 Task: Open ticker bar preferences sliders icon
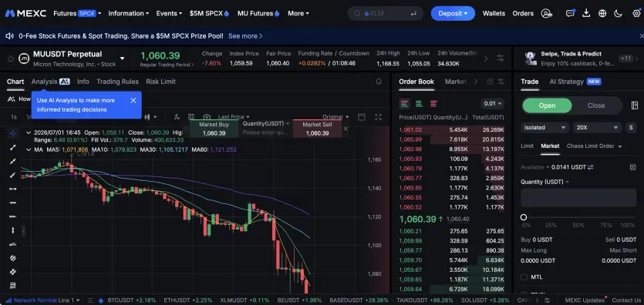501,59
